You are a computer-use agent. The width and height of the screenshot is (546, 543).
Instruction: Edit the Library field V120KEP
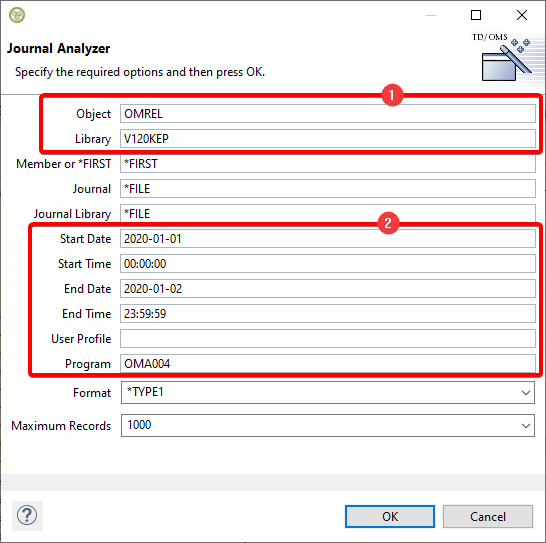(x=328, y=139)
